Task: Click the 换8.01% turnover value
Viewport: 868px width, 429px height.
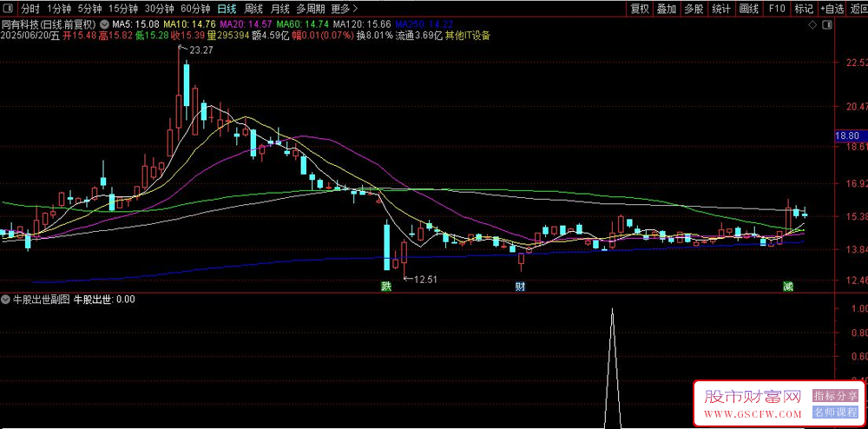Action: (x=375, y=36)
